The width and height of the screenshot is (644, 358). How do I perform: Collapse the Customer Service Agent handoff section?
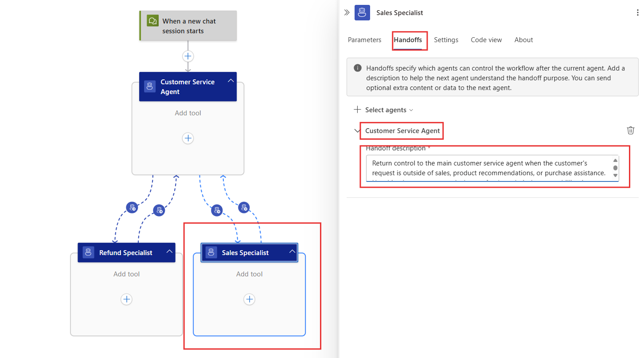point(357,131)
